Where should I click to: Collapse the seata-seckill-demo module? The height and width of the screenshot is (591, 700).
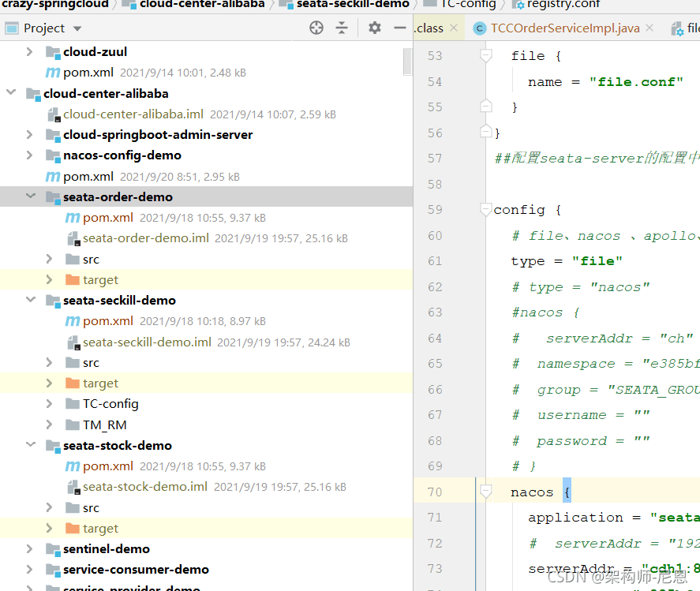pos(30,300)
